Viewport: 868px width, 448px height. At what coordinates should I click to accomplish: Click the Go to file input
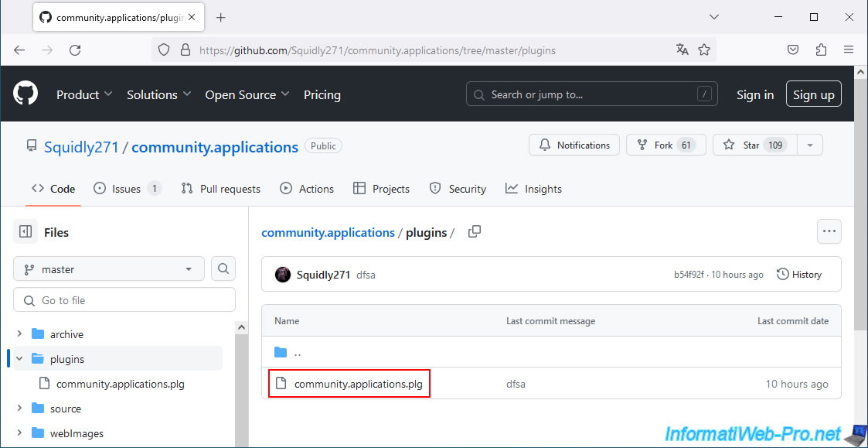(x=124, y=300)
